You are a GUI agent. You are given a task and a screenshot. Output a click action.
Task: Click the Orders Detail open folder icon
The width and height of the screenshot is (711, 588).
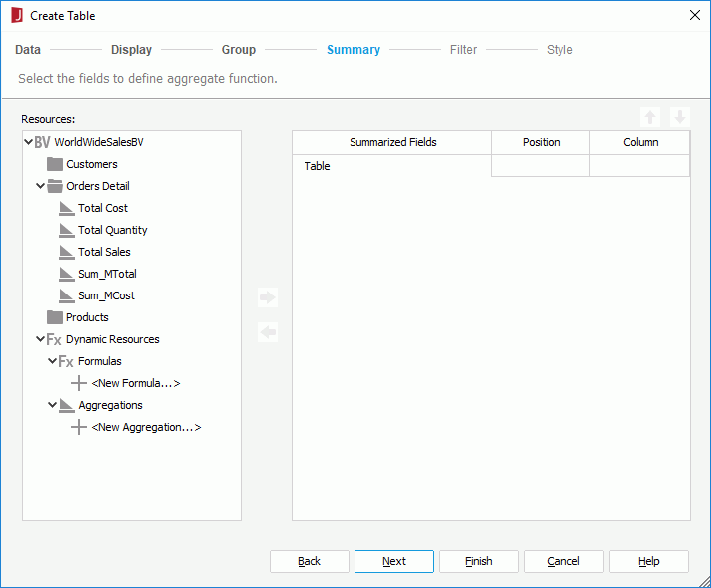[55, 186]
